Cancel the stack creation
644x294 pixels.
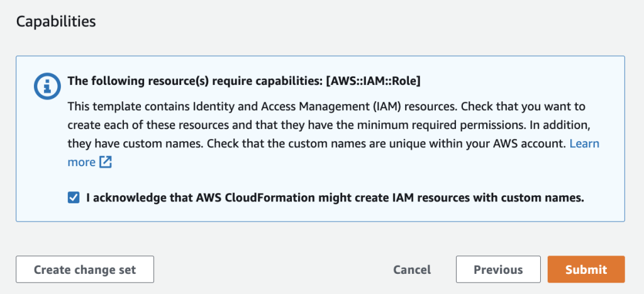coord(412,269)
